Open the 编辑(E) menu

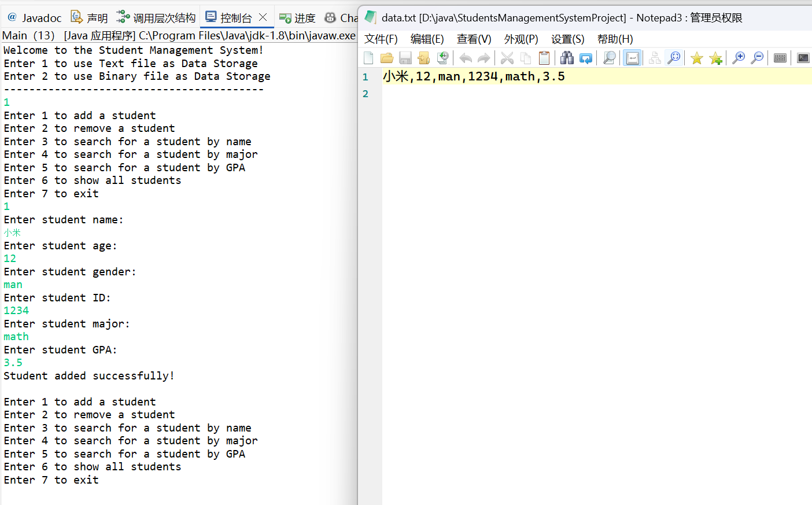[x=427, y=39]
